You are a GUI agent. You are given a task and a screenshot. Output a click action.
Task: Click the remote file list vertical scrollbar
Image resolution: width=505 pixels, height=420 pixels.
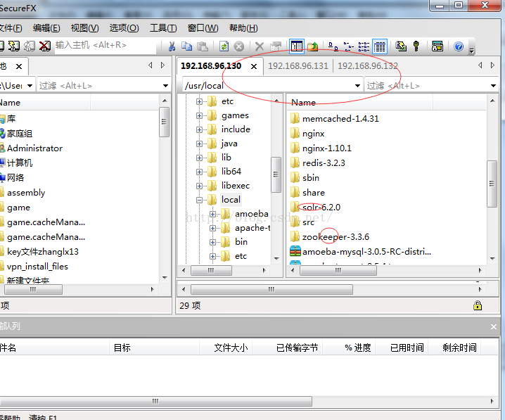click(x=492, y=184)
